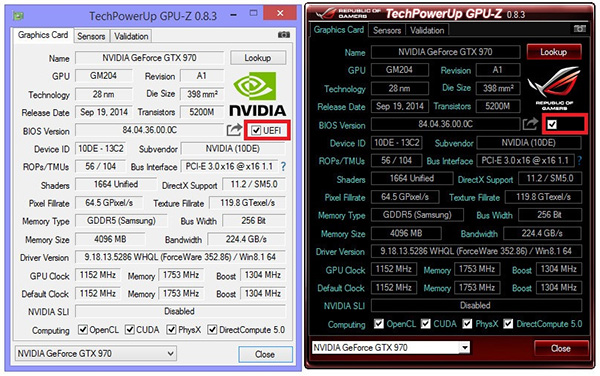Click the DirectX Support field in the ROG window

point(550,178)
